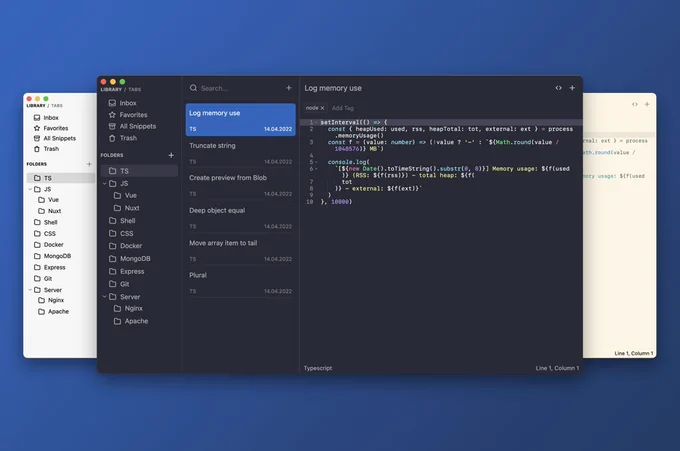The height and width of the screenshot is (451, 680).
Task: Click Favorites star icon in dark window
Action: [x=112, y=115]
